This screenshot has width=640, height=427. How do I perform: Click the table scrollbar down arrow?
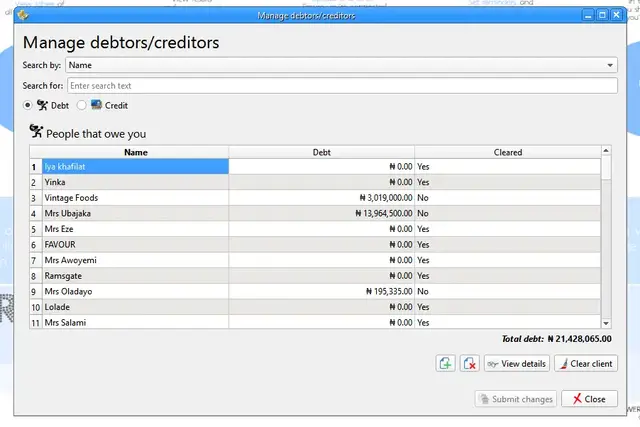coord(606,323)
